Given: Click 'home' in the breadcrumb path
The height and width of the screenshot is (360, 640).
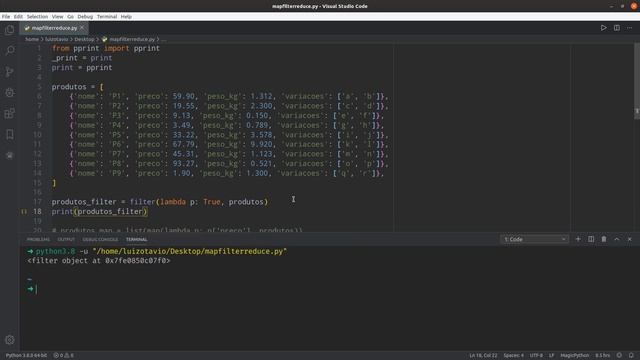Looking at the screenshot, I should 32,39.
